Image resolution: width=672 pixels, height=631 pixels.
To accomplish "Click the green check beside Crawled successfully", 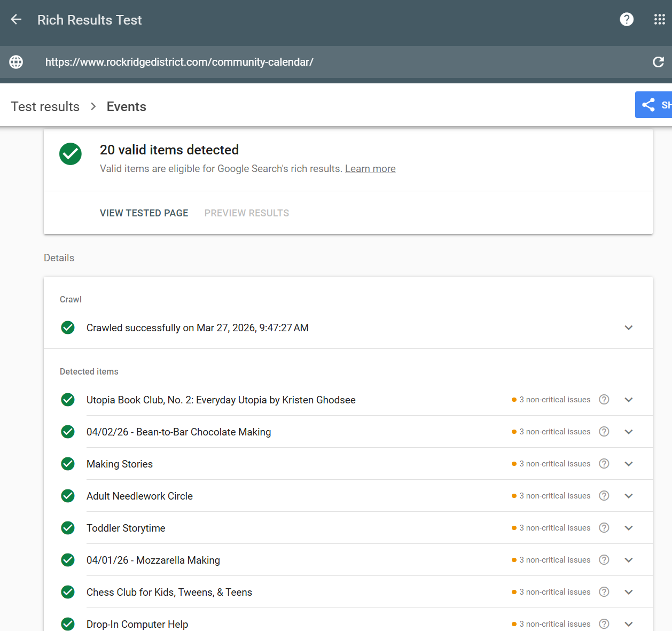I will pyautogui.click(x=68, y=328).
